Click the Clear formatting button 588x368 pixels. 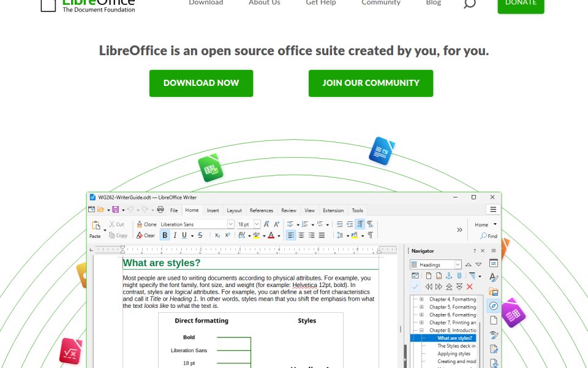[146, 236]
